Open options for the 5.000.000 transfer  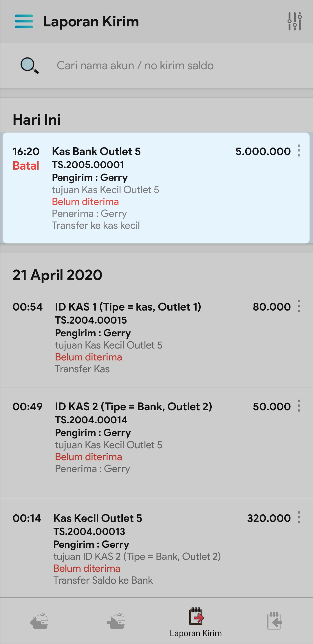(299, 151)
